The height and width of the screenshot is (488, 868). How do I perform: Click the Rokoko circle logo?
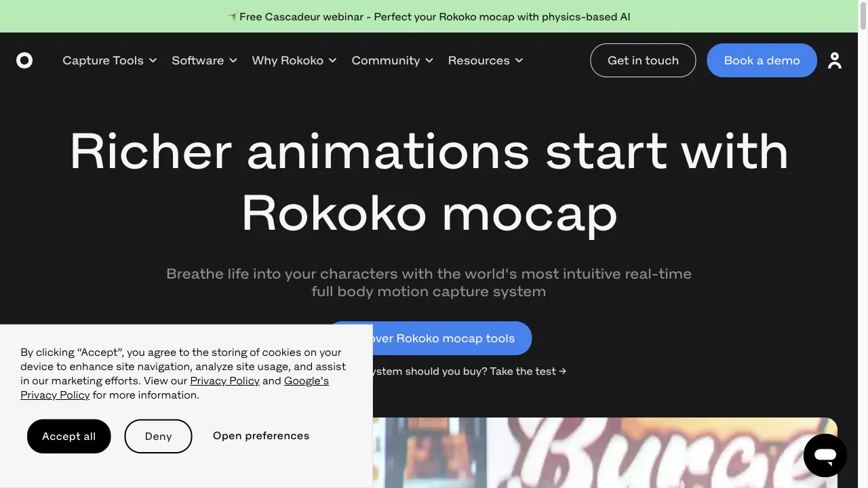24,60
